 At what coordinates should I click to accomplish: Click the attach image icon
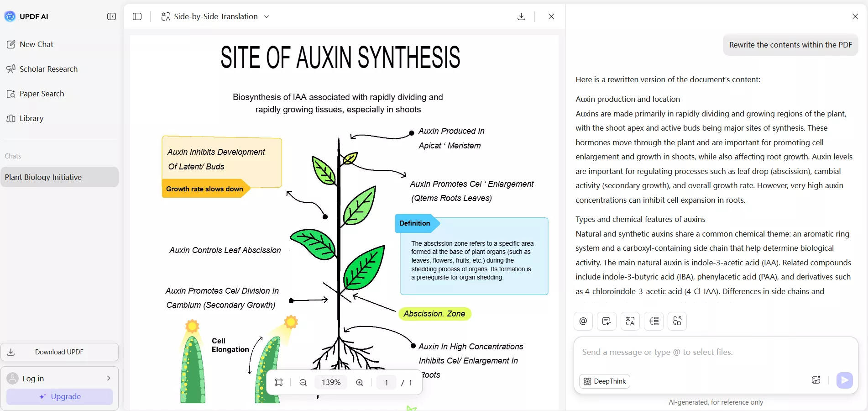[x=816, y=380]
